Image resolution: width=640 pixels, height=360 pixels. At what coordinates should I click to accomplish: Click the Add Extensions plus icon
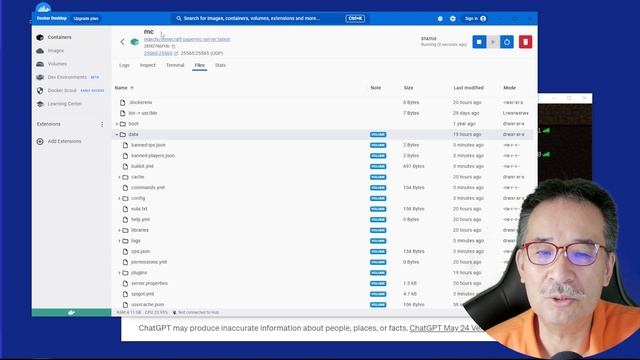pos(40,141)
